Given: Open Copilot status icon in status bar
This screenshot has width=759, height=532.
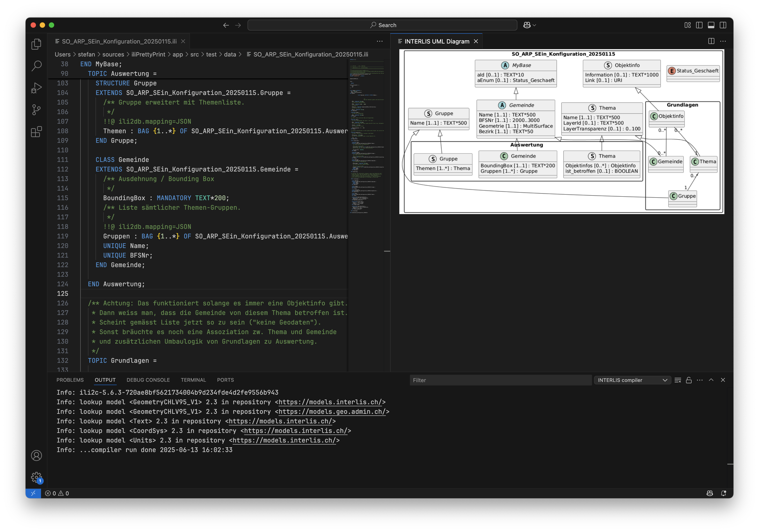Looking at the screenshot, I should (x=709, y=493).
